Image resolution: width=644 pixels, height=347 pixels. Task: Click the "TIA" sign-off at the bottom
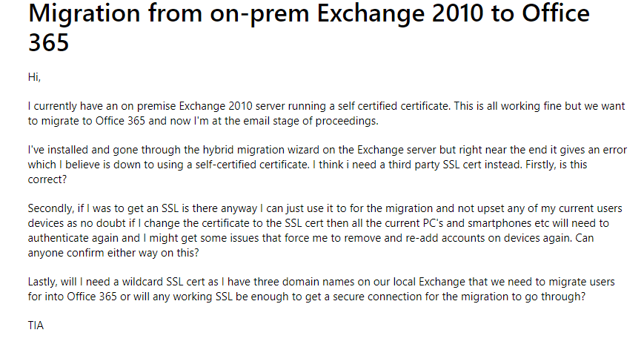(36, 325)
